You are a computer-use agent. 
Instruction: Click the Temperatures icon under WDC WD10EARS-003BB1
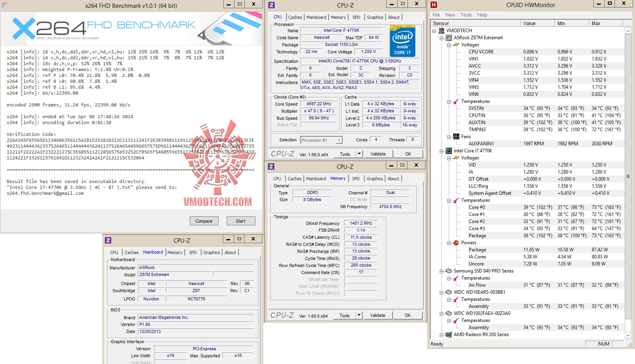coord(456,299)
